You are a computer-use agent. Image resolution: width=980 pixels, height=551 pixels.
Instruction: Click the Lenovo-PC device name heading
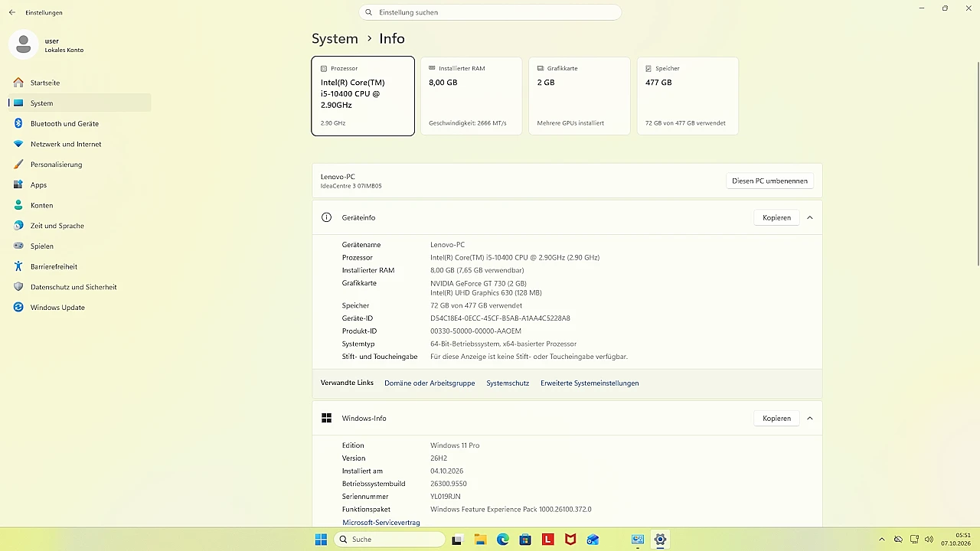(x=338, y=177)
